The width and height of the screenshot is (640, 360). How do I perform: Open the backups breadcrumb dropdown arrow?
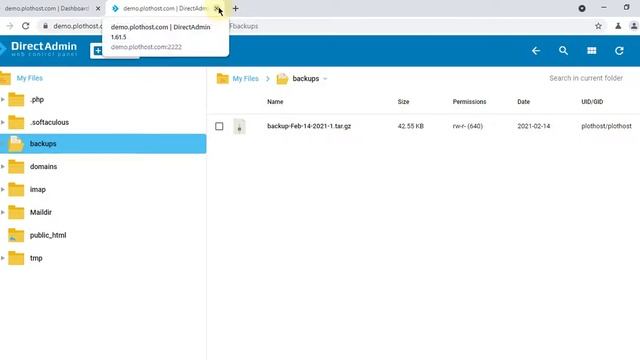(x=325, y=79)
